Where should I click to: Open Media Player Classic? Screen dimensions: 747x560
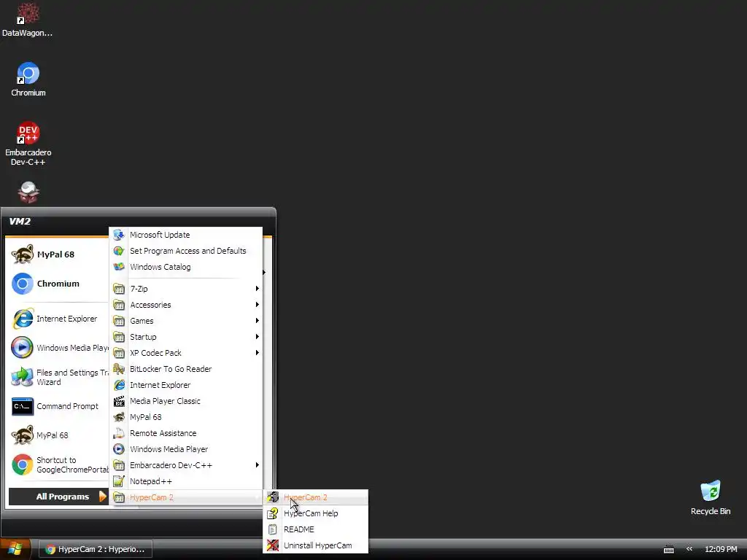click(186, 401)
